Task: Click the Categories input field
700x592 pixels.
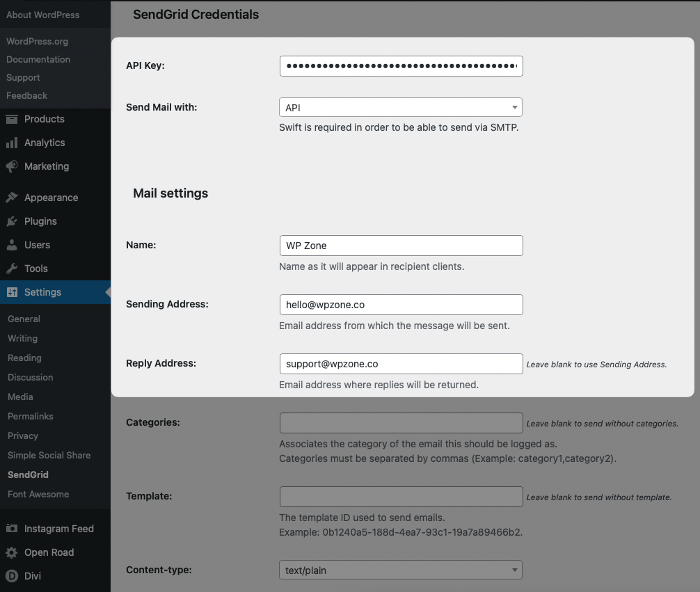Action: tap(401, 423)
